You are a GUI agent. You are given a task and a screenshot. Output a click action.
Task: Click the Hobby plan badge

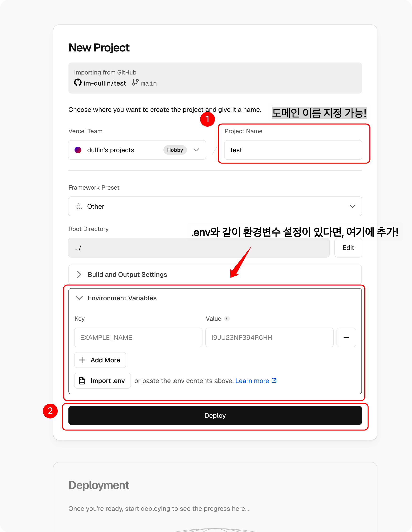pos(175,150)
